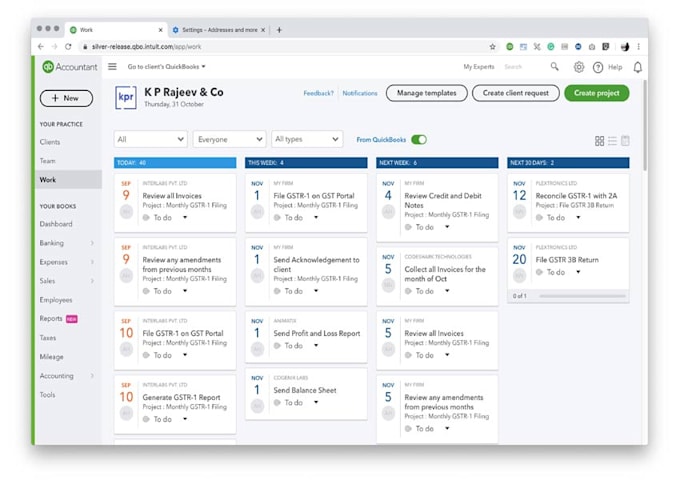Screen dimensions: 680x480
Task: Open status dropdown on Generate GSTR-1 Report card
Action: (x=185, y=419)
